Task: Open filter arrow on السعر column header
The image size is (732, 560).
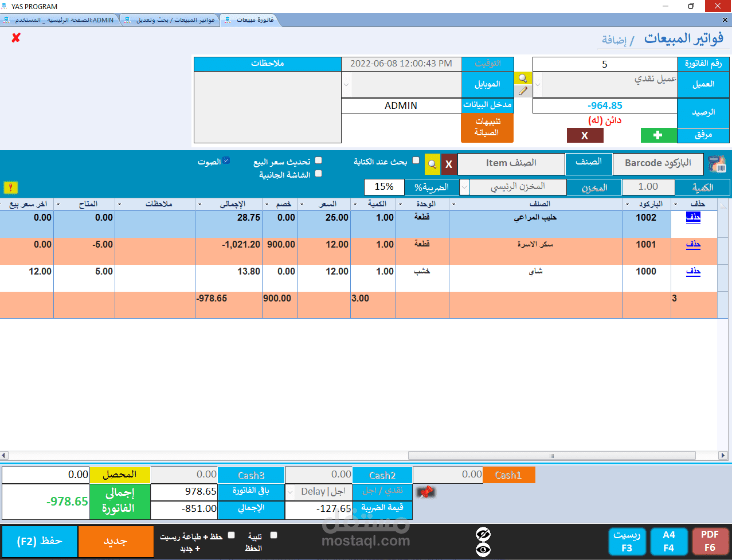Action: (301, 204)
